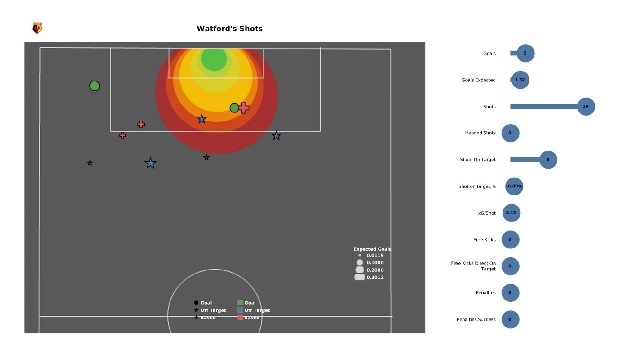Expand the Penalties Success metric
This screenshot has width=620, height=364.
[510, 319]
